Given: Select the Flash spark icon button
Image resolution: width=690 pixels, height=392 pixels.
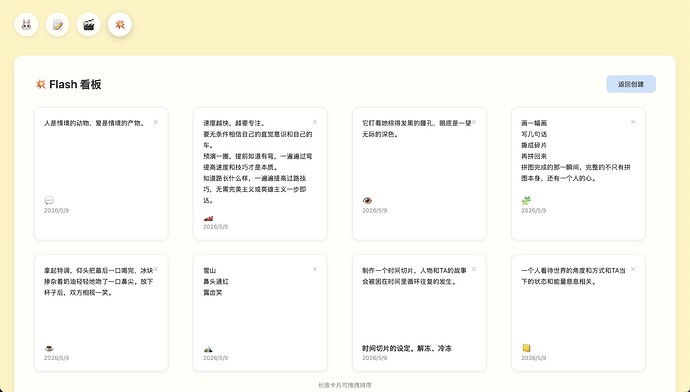Looking at the screenshot, I should pyautogui.click(x=120, y=24).
